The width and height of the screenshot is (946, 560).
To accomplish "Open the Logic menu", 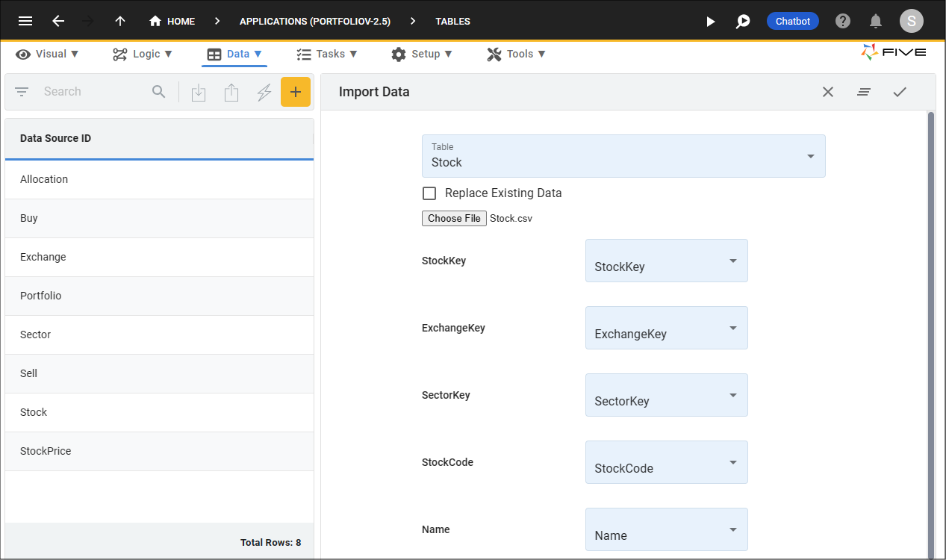I will click(x=143, y=54).
